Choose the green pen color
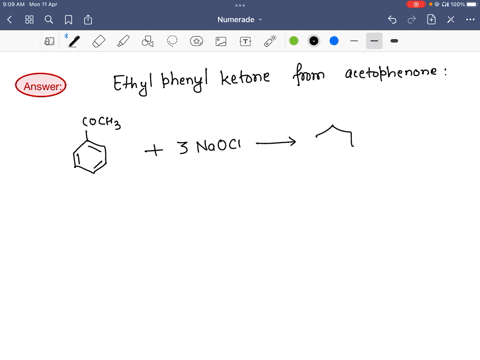480x360 pixels. pos(294,41)
